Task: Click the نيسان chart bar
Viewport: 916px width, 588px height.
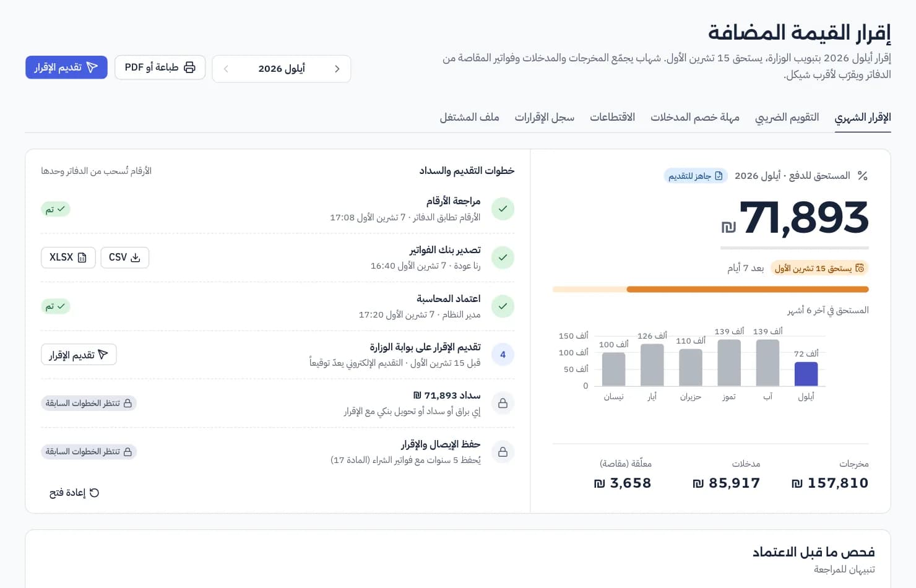Action: 613,370
